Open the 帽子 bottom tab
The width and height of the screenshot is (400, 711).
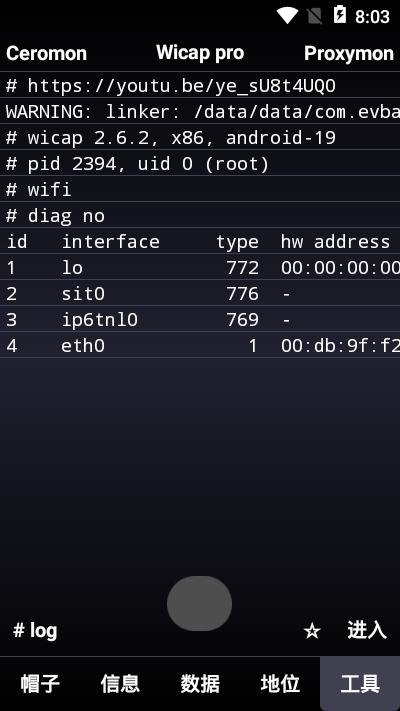coord(40,683)
